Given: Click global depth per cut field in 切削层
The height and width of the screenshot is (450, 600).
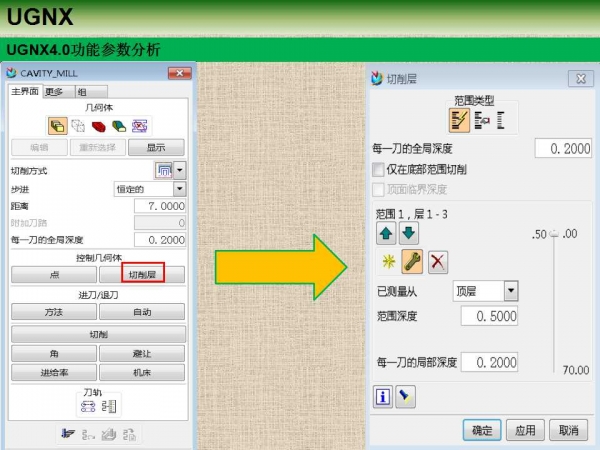Looking at the screenshot, I should coord(563,148).
